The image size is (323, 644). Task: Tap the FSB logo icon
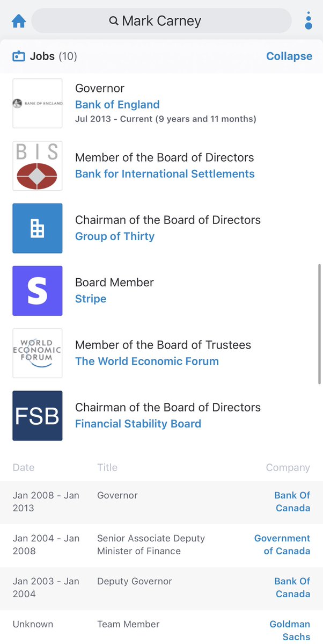pos(38,416)
